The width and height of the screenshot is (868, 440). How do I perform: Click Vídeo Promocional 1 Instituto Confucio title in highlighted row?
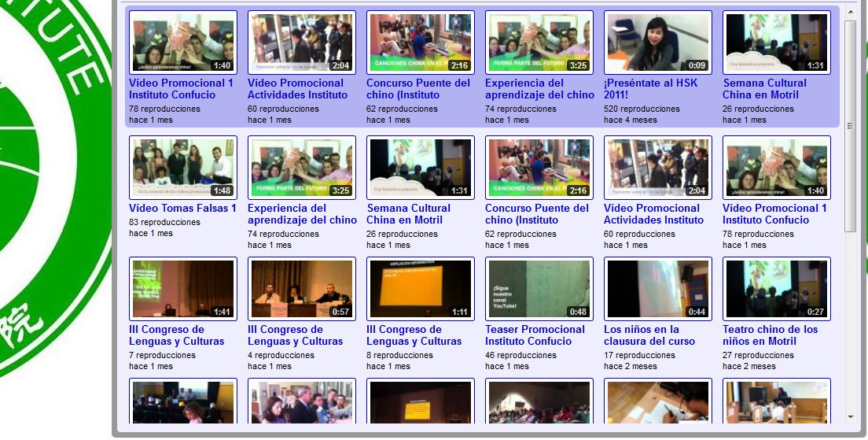tap(181, 89)
